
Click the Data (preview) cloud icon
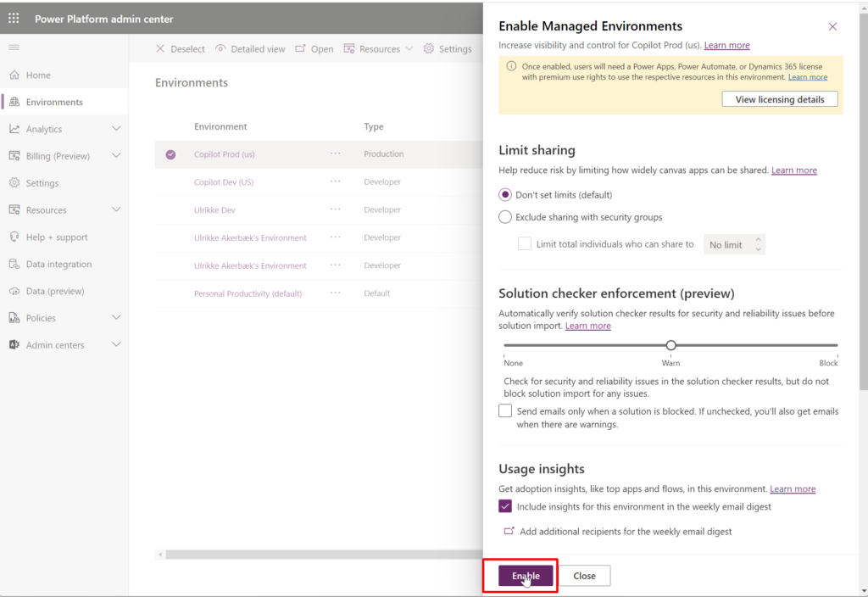(x=14, y=291)
